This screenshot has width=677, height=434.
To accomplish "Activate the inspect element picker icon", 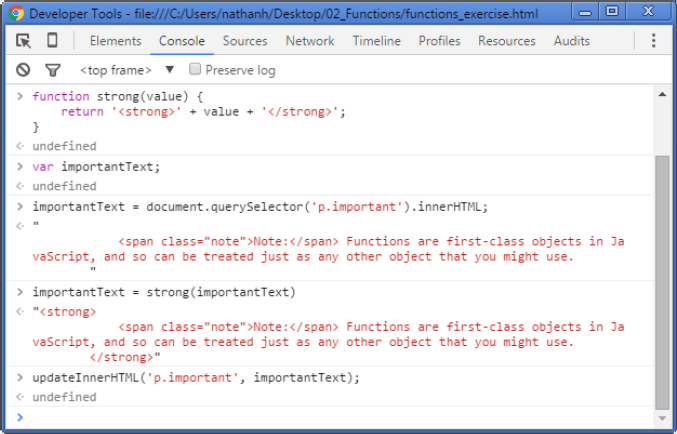I will coord(23,41).
